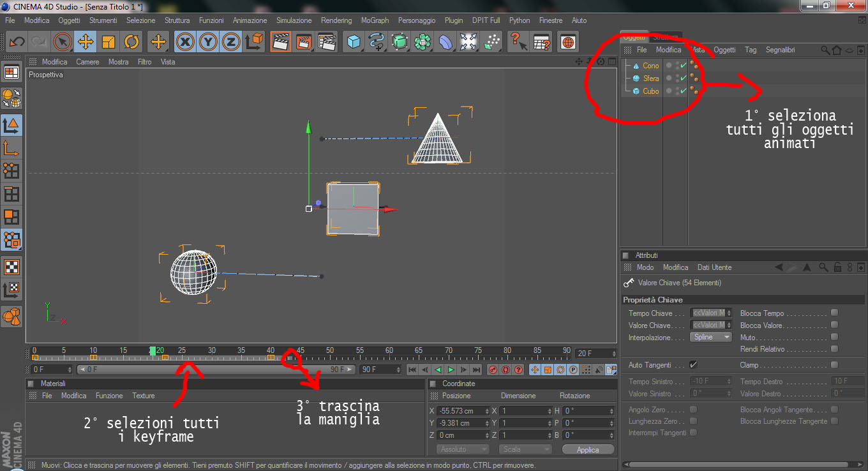868x471 pixels.
Task: Click the home icon in object manager
Action: (x=837, y=50)
